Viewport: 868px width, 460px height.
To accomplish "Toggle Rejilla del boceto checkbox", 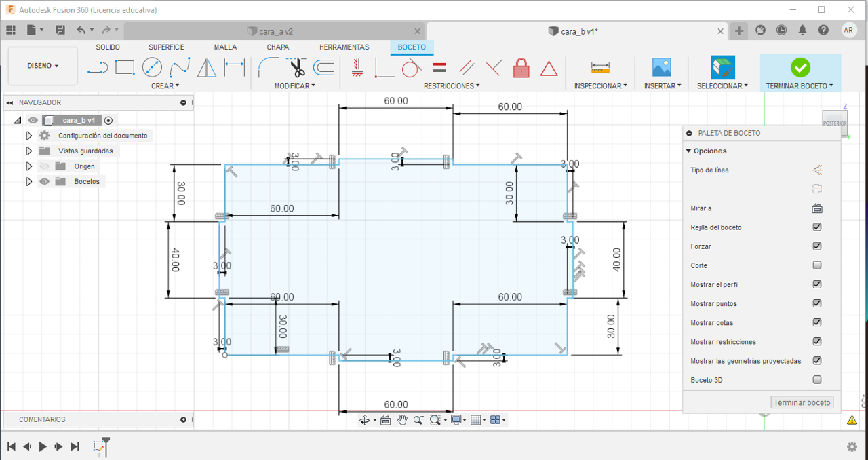I will [x=817, y=227].
